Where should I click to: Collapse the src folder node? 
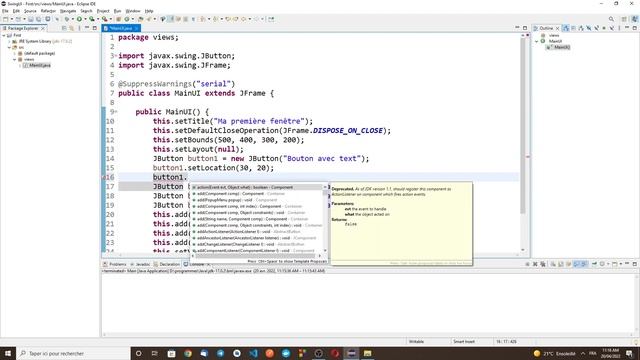[x=9, y=47]
